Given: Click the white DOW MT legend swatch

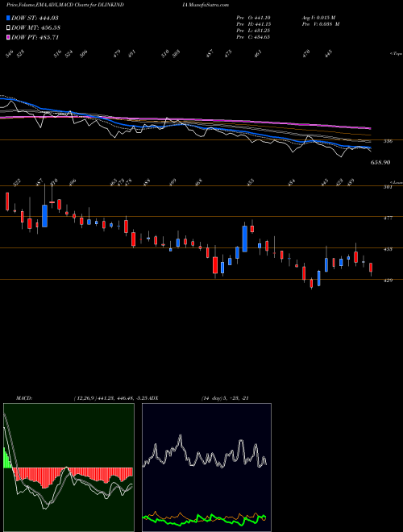Looking at the screenshot, I should point(8,27).
